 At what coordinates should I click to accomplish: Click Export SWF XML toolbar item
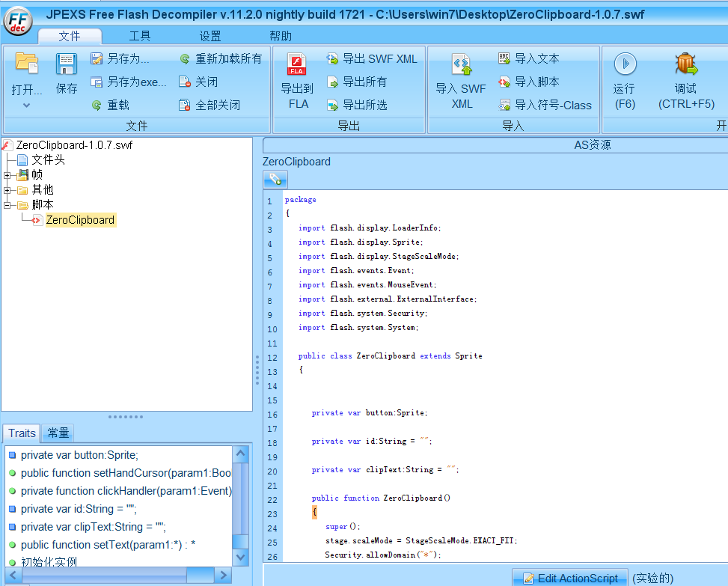(x=372, y=59)
